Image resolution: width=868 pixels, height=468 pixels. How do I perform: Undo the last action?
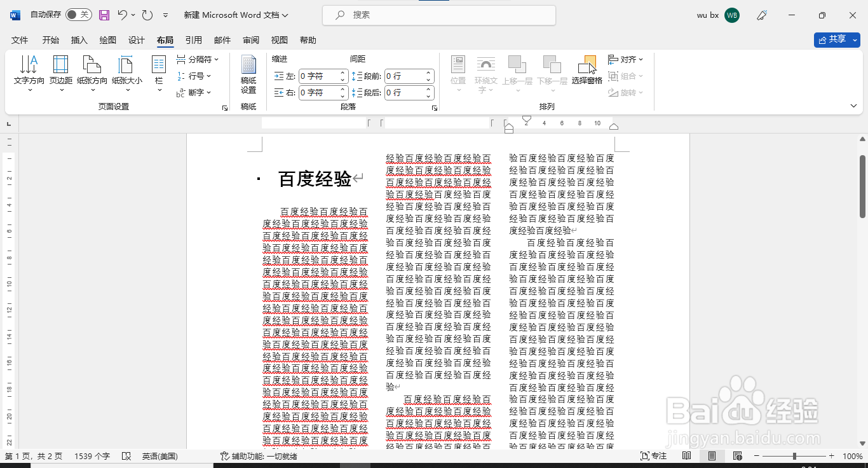123,15
